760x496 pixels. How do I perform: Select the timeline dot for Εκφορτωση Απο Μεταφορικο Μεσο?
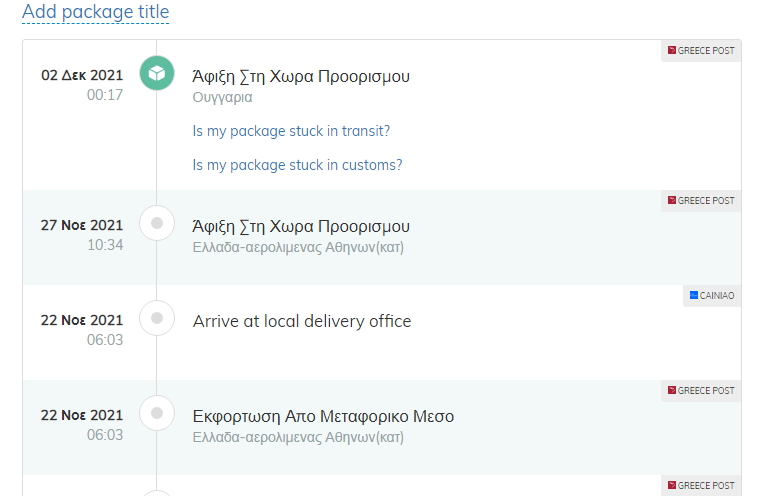pos(157,413)
